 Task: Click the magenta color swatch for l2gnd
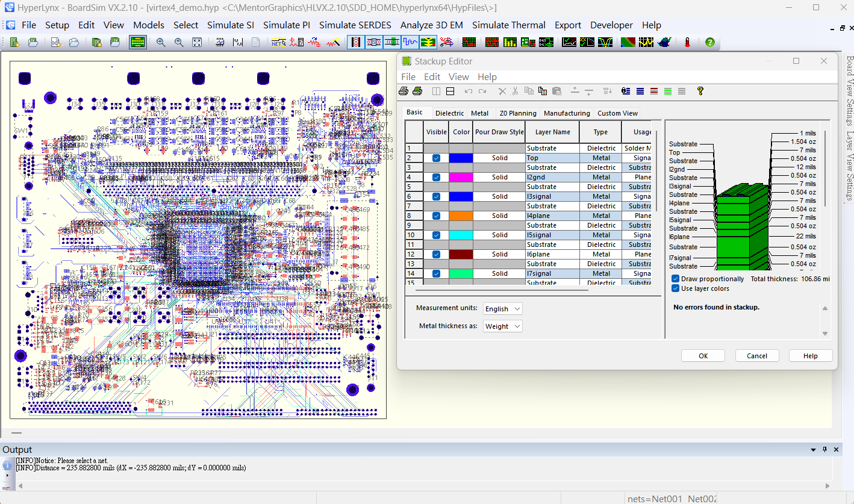point(461,177)
